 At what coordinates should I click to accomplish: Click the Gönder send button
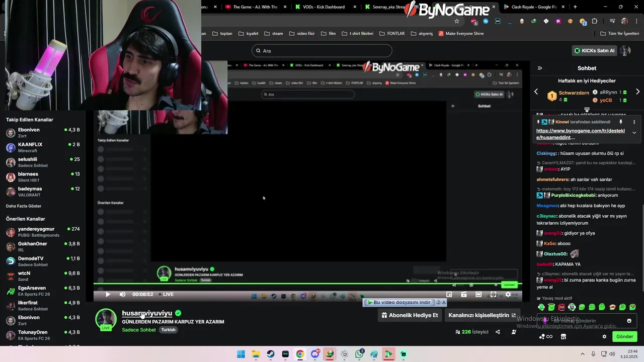[x=624, y=336]
